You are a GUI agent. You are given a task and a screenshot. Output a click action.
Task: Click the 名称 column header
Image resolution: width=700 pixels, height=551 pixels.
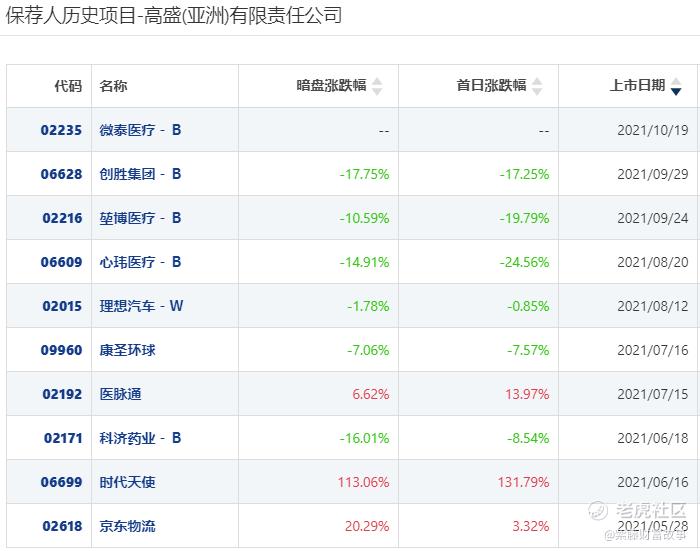tap(113, 86)
